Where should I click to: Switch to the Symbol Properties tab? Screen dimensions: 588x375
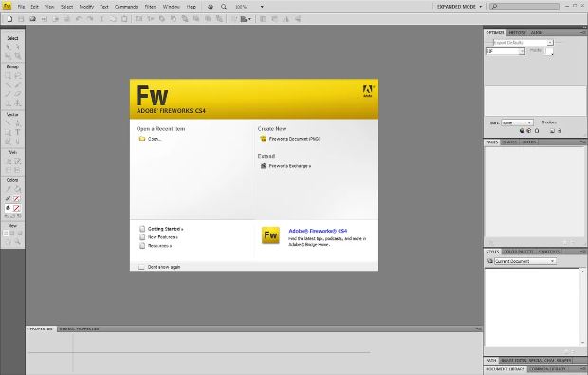(x=79, y=328)
